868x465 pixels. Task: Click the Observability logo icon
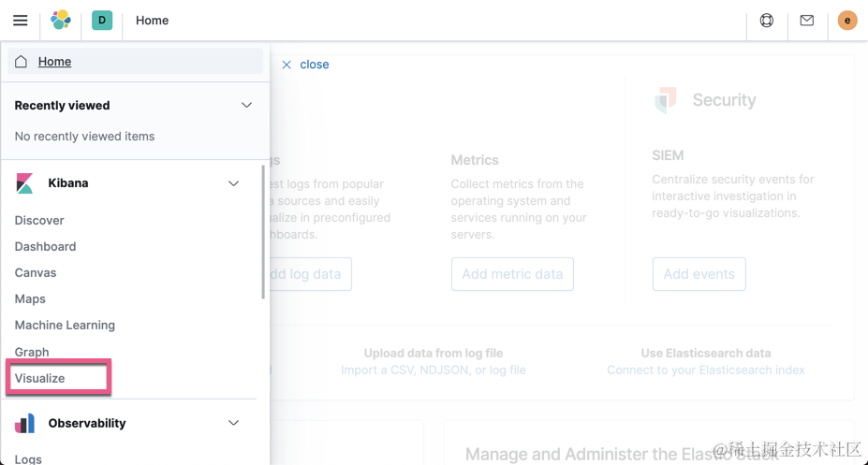tap(24, 424)
